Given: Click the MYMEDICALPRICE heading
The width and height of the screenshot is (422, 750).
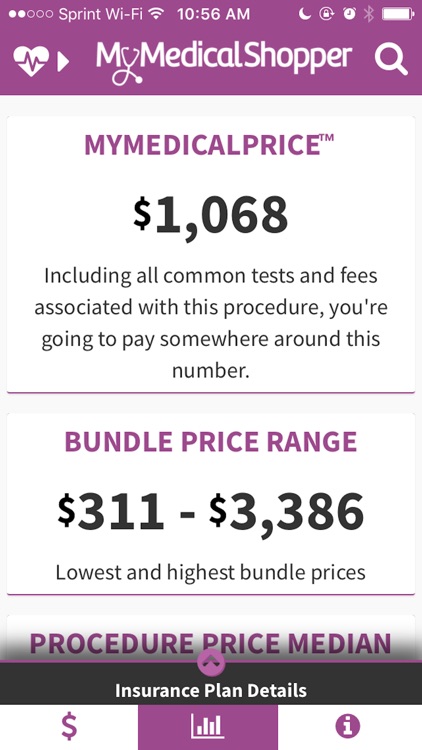Looking at the screenshot, I should pos(210,144).
